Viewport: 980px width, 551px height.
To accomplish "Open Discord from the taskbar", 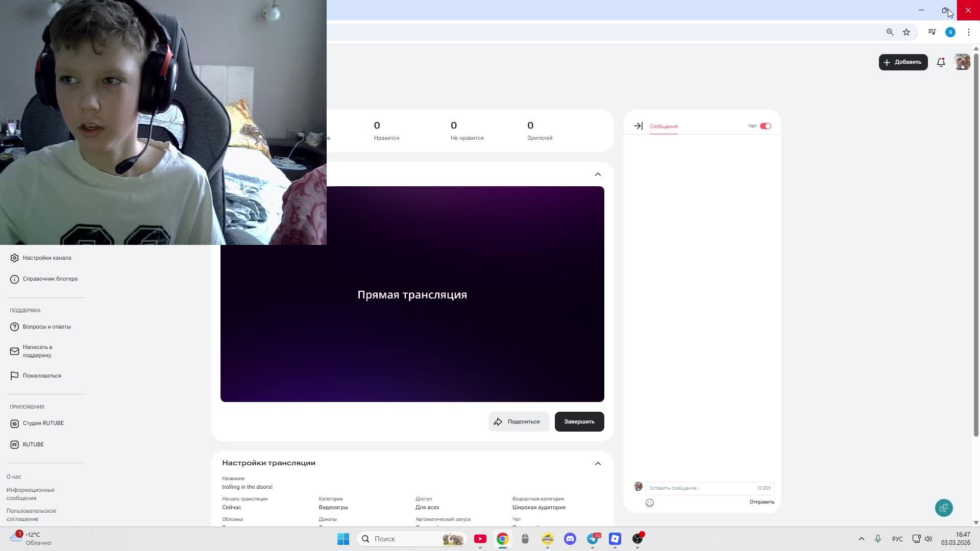I will tap(570, 539).
